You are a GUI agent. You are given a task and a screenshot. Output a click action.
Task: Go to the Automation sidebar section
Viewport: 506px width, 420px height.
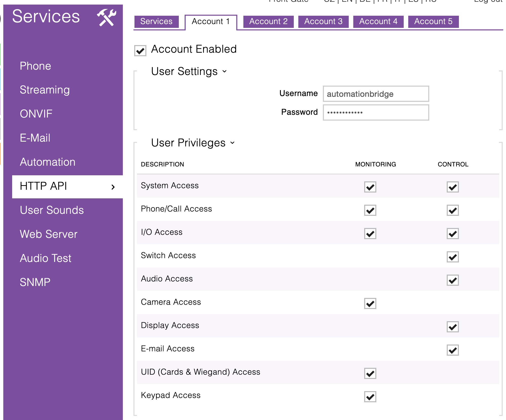point(48,162)
